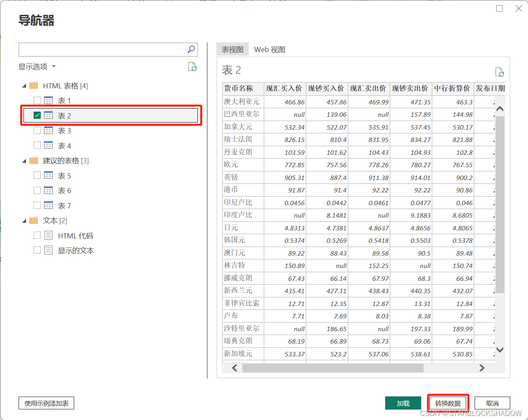Check the 表 1 checkbox

(x=37, y=100)
